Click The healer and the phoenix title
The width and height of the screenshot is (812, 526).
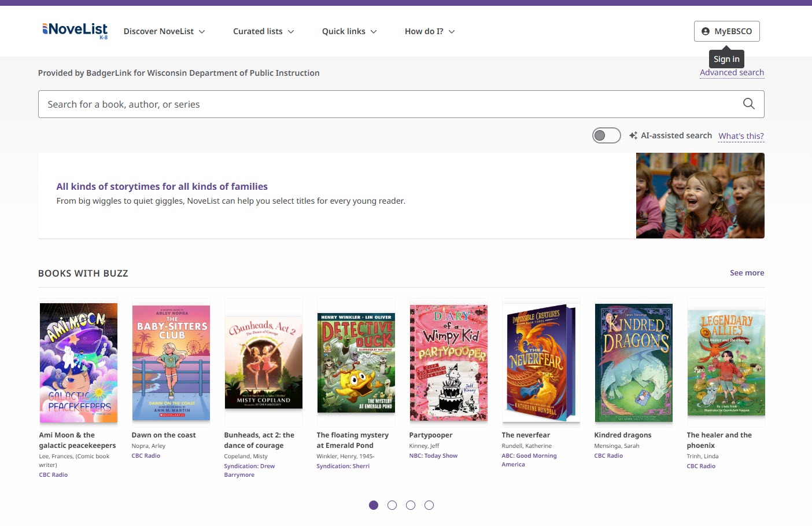[x=719, y=440]
